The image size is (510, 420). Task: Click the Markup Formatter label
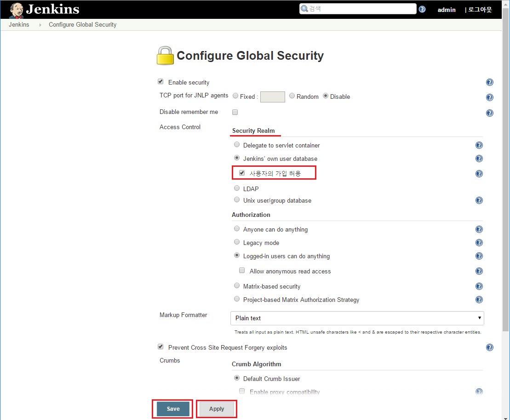(x=183, y=315)
